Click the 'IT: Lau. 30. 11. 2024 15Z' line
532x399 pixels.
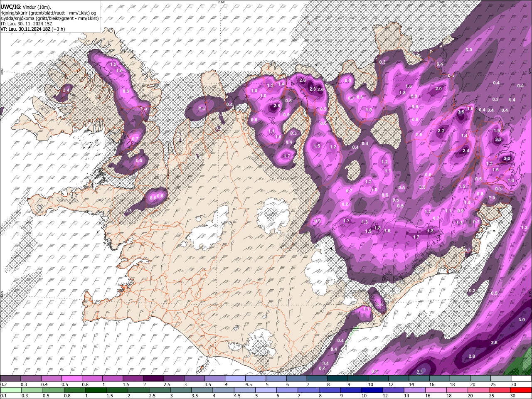tap(26, 24)
